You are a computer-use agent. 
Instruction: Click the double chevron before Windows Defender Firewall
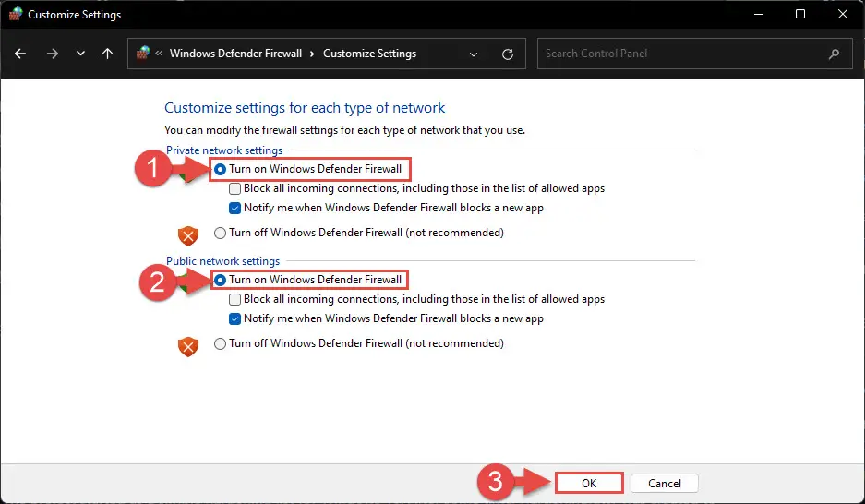click(159, 53)
